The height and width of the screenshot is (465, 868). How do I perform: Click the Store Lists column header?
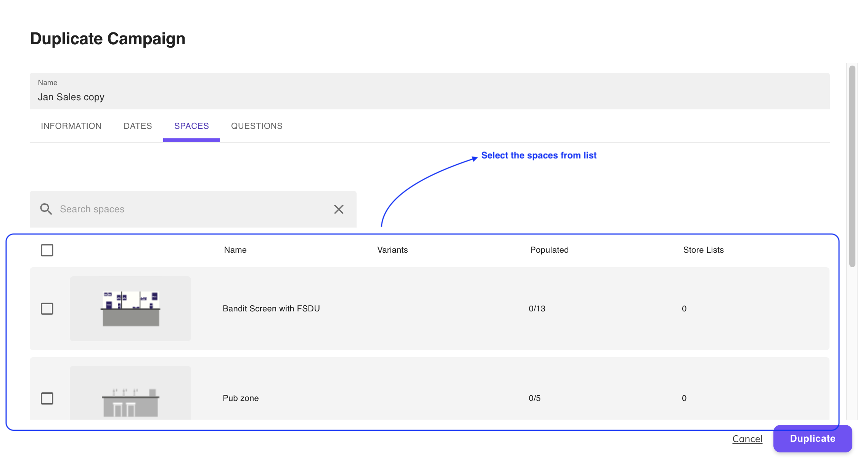pos(703,250)
